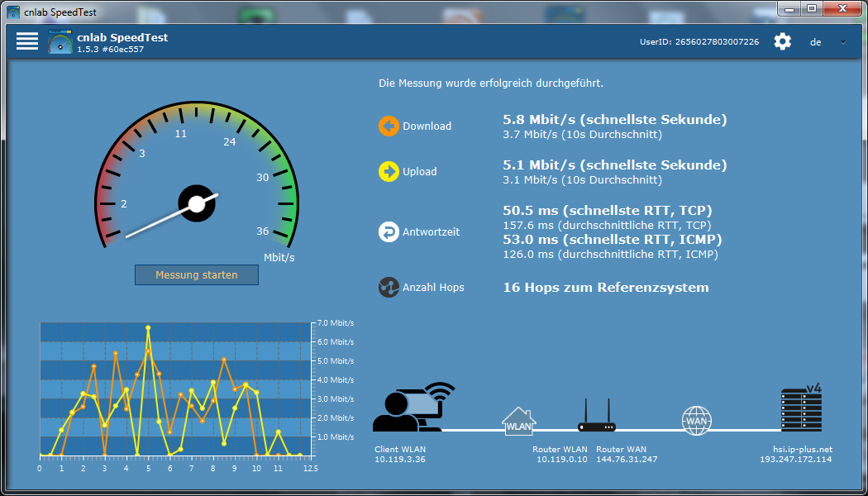Click the '7.0 Mbit/s' chart axis label
Viewport: 868px width, 496px height.
coord(336,323)
